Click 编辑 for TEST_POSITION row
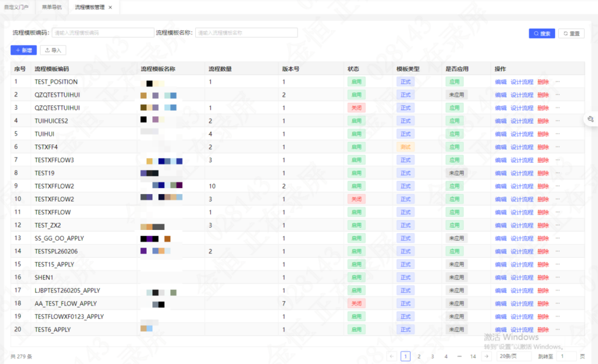Viewport: 598px width, 364px height. click(x=500, y=81)
